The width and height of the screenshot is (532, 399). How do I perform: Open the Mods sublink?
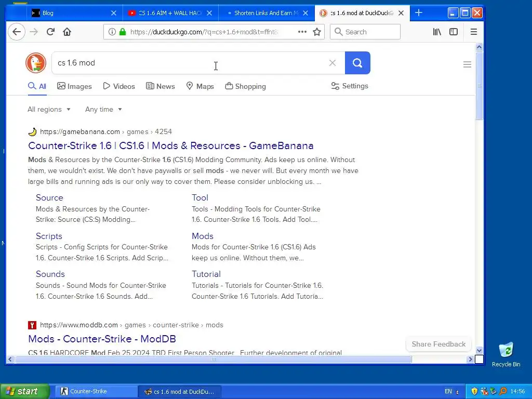[x=203, y=236]
